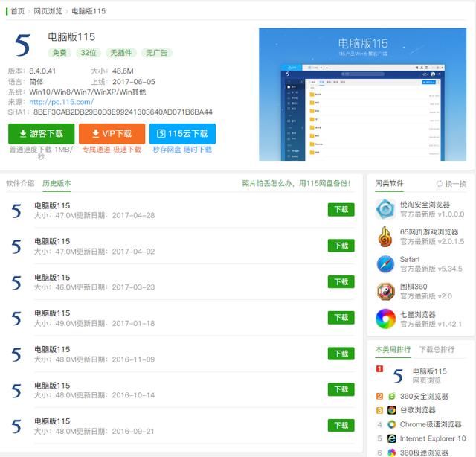Download the 2017-03-23 version

click(x=341, y=281)
